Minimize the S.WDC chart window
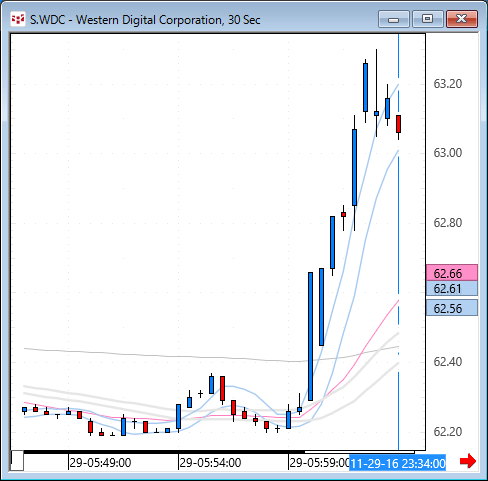 pos(394,19)
